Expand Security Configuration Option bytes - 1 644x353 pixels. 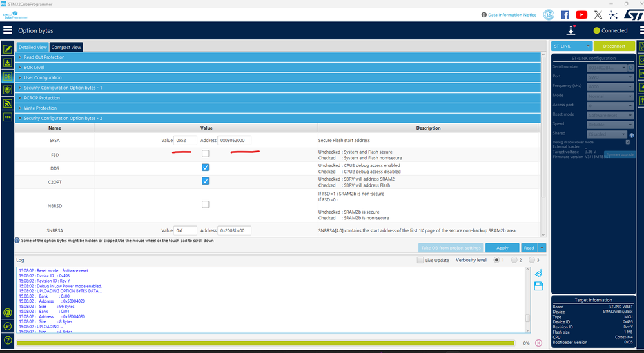(278, 88)
